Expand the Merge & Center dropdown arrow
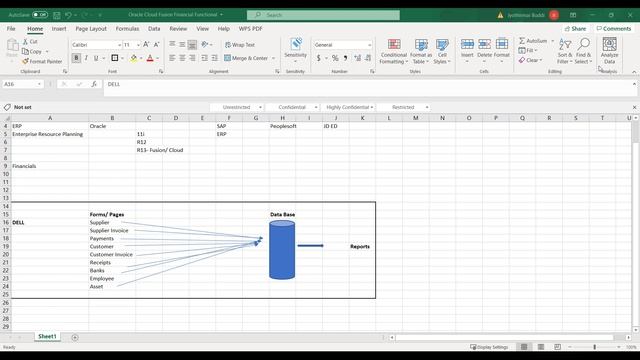640x360 pixels. pyautogui.click(x=273, y=58)
